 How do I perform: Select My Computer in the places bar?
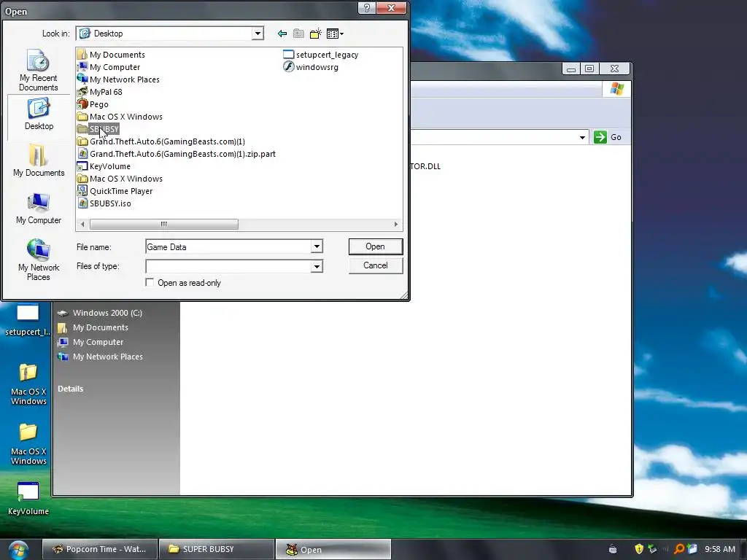tap(39, 208)
